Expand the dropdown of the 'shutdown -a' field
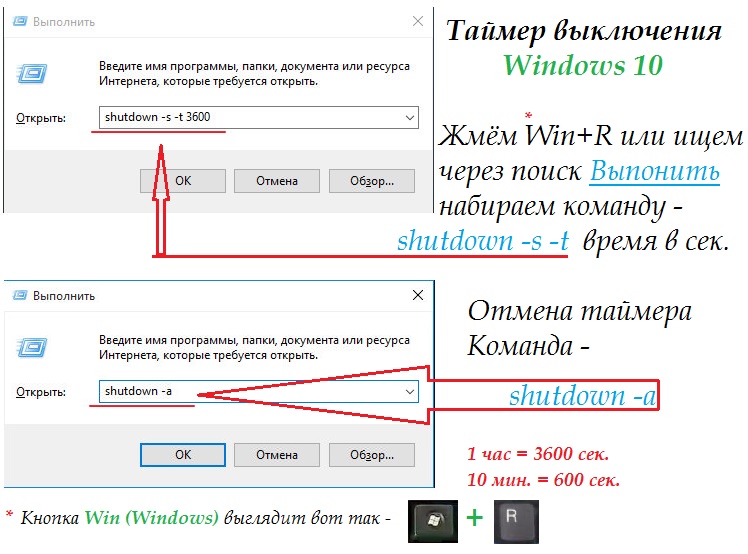The image size is (748, 554). [x=409, y=392]
